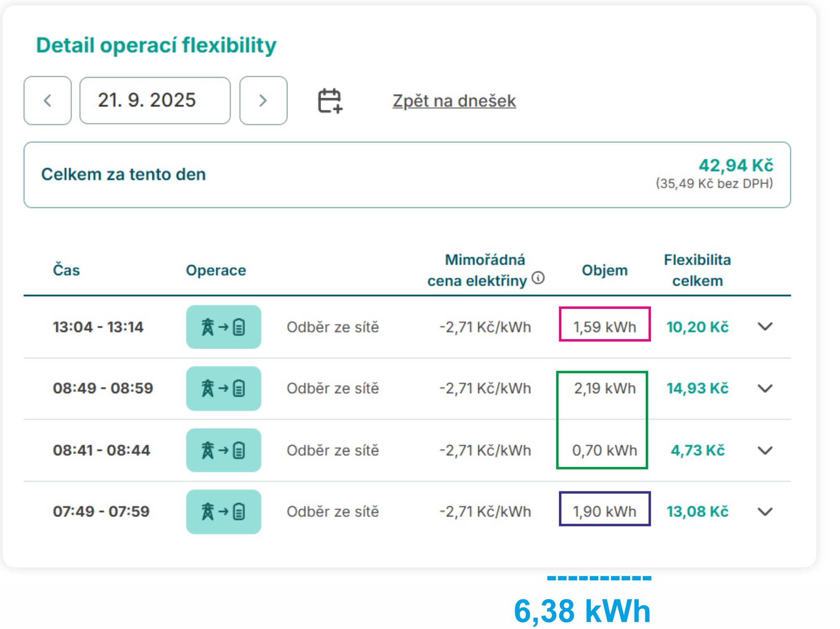Expand the 13:04 - 13:14 operation details
Viewport: 840px width, 629px height.
click(765, 326)
